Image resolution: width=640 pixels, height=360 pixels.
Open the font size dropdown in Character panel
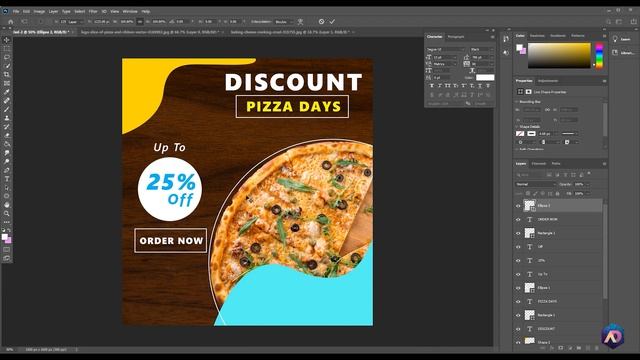tap(455, 58)
